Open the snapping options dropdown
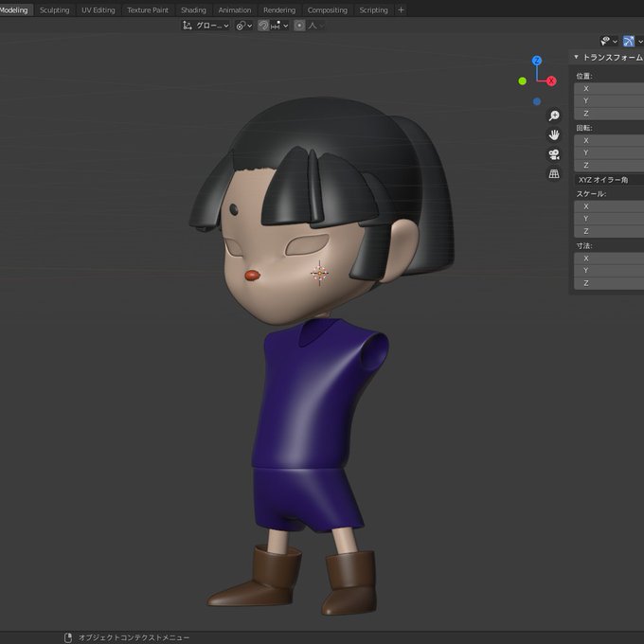The height and width of the screenshot is (644, 644). 279,26
